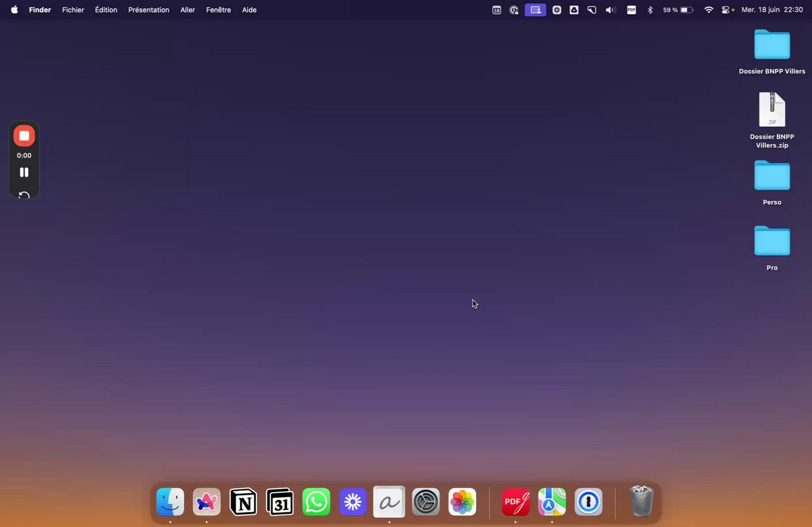Screen dimensions: 812x527
Task: Show battery status at 59 %
Action: click(678, 10)
